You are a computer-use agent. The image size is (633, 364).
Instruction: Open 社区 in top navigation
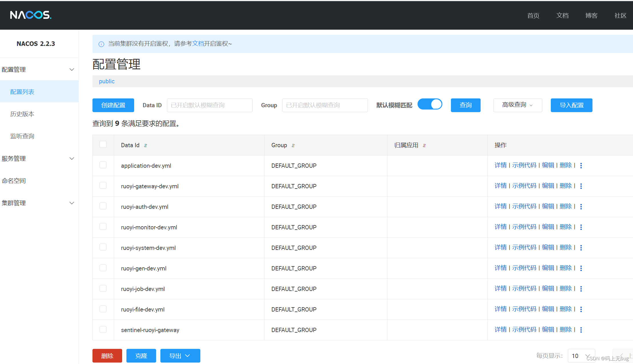[620, 15]
